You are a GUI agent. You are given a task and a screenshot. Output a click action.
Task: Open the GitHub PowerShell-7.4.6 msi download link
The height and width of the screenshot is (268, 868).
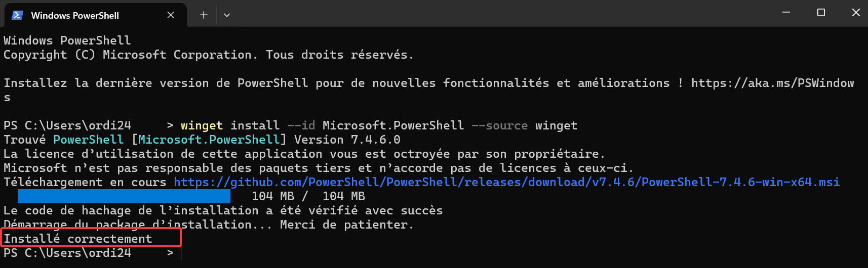tap(506, 182)
